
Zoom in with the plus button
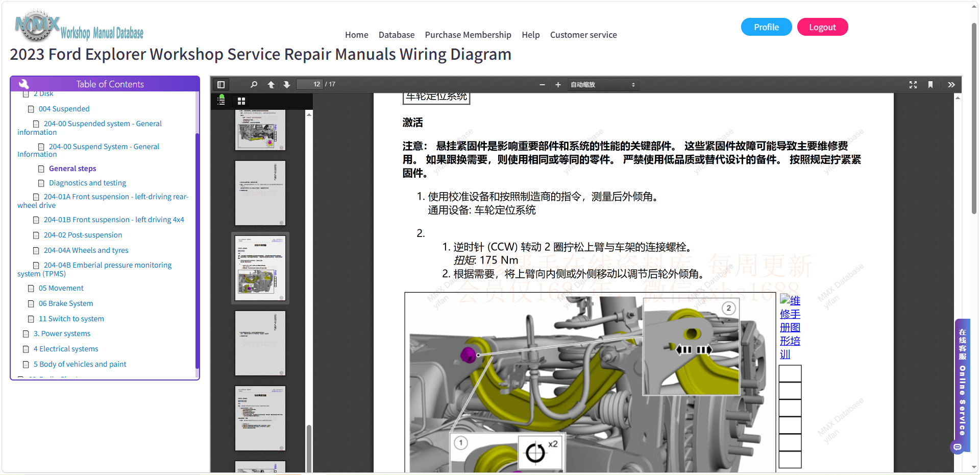pos(558,85)
